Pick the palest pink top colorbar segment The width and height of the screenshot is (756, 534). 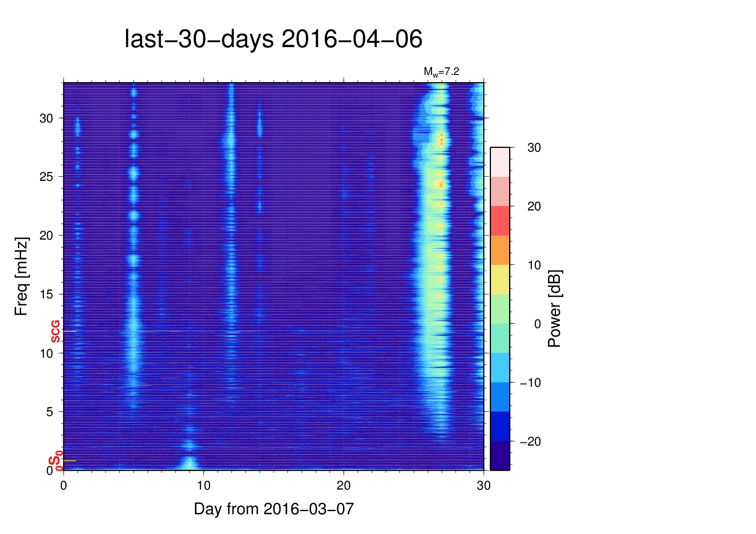click(500, 162)
